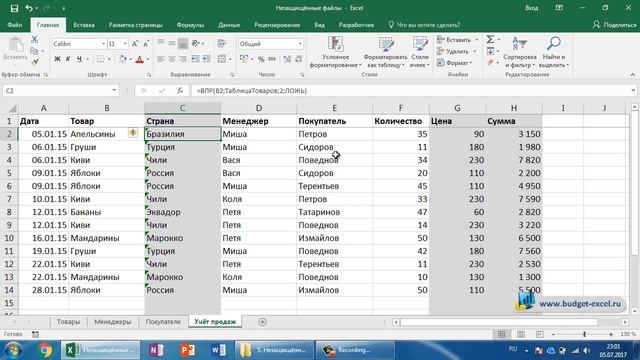Image resolution: width=640 pixels, height=360 pixels.
Task: Align text right icon
Action: (183, 59)
